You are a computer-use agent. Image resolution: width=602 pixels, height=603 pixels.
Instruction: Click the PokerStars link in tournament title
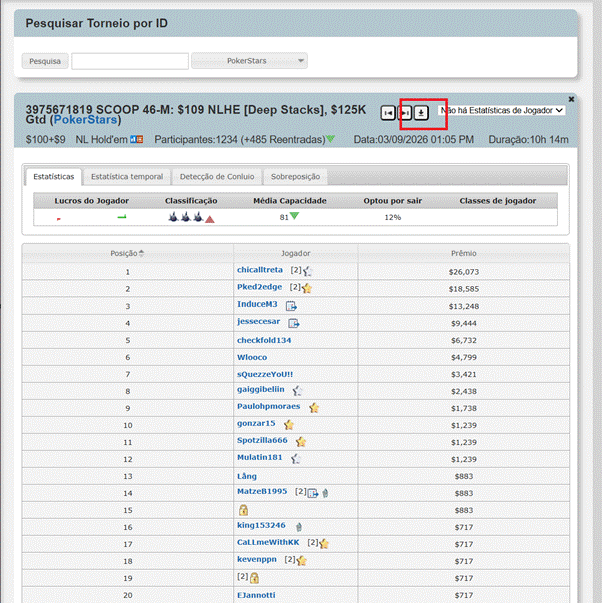83,119
